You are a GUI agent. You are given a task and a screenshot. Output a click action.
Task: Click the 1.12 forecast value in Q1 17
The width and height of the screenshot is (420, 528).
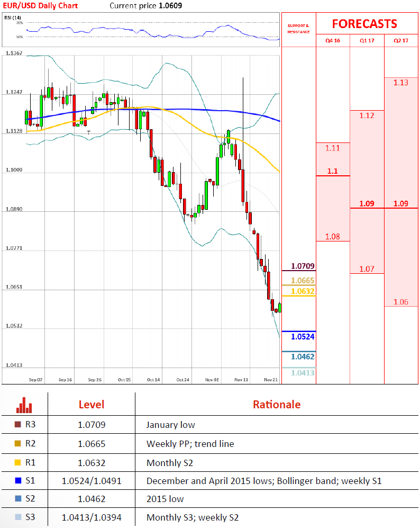367,115
